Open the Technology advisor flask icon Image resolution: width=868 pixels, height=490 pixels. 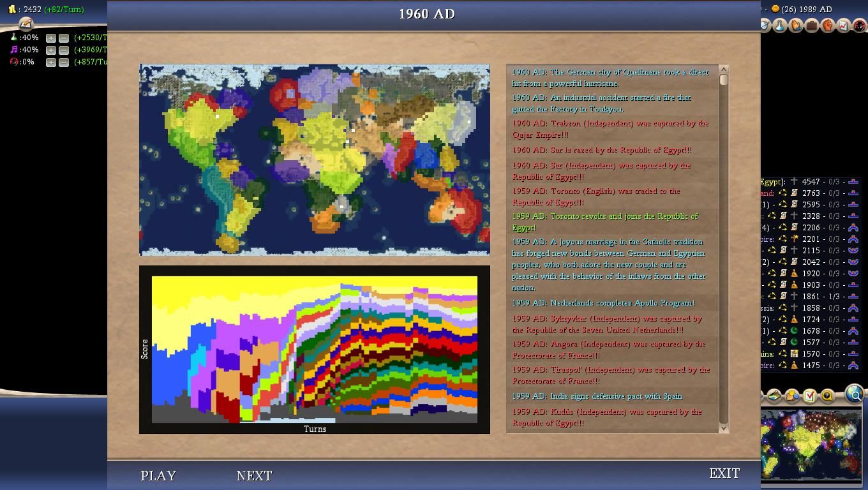[x=780, y=26]
